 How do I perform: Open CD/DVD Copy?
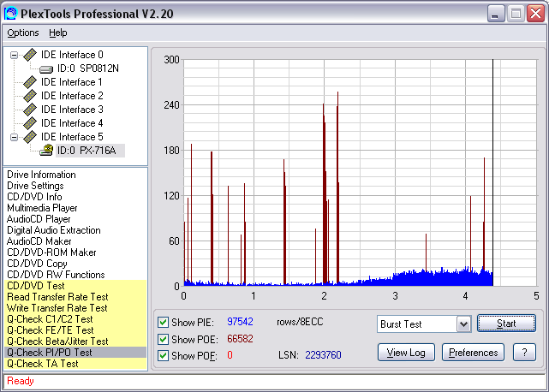(37, 264)
